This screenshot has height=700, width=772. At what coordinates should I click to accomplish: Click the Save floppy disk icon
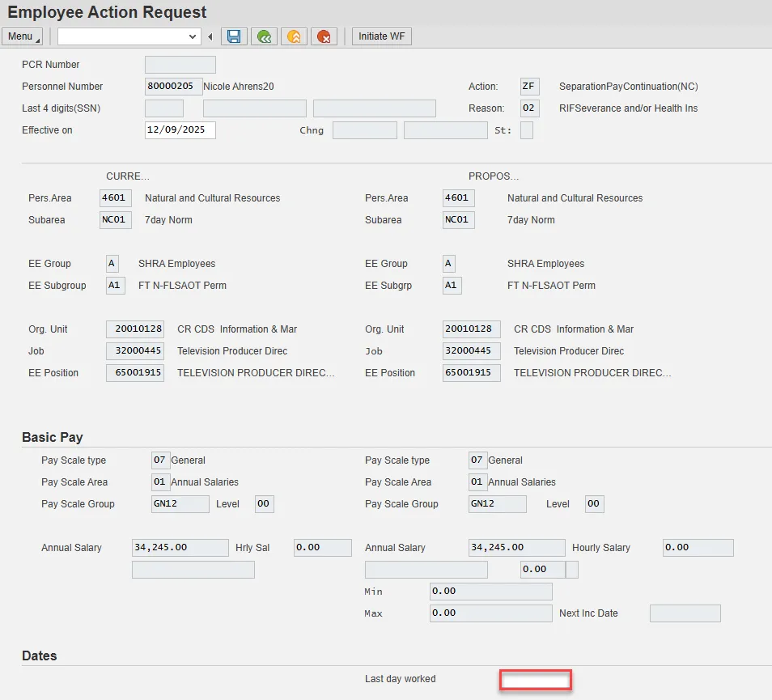(234, 36)
